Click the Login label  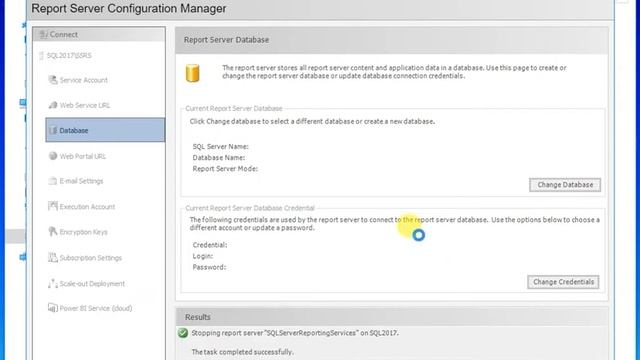(x=203, y=256)
